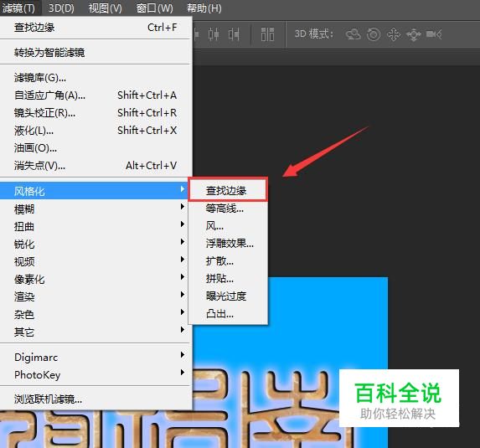480x448 pixels.
Task: Select 风... wind filter
Action: point(228,226)
